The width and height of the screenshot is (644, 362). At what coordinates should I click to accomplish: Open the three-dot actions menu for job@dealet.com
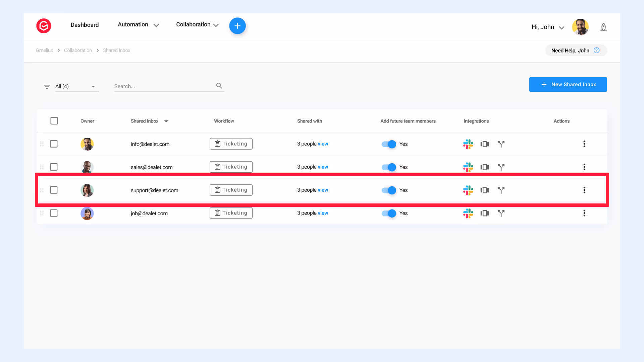coord(584,213)
